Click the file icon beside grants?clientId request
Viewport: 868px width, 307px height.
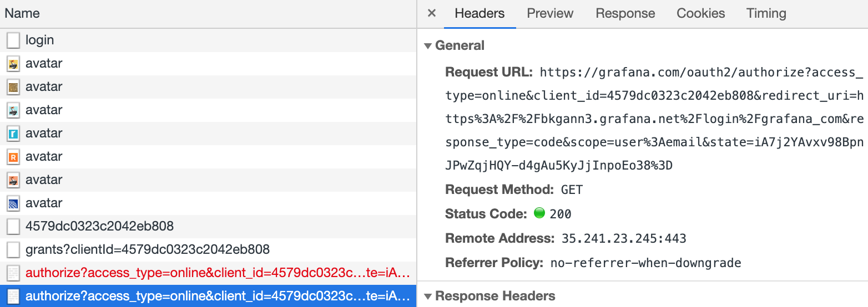coord(13,250)
